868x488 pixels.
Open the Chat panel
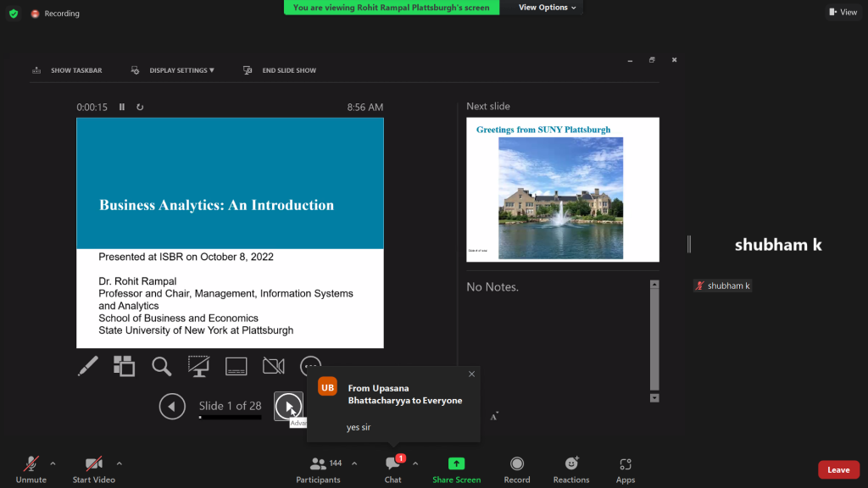coord(393,469)
